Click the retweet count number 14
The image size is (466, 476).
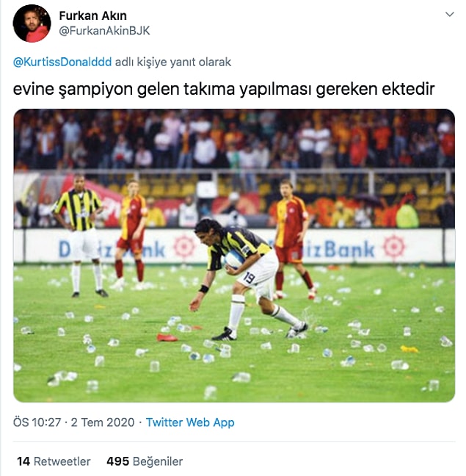tap(23, 461)
